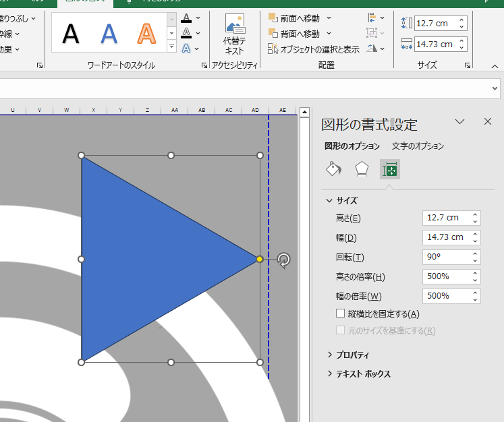This screenshot has height=422, width=504.
Task: Click the text fill color icon
Action: pyautogui.click(x=186, y=18)
